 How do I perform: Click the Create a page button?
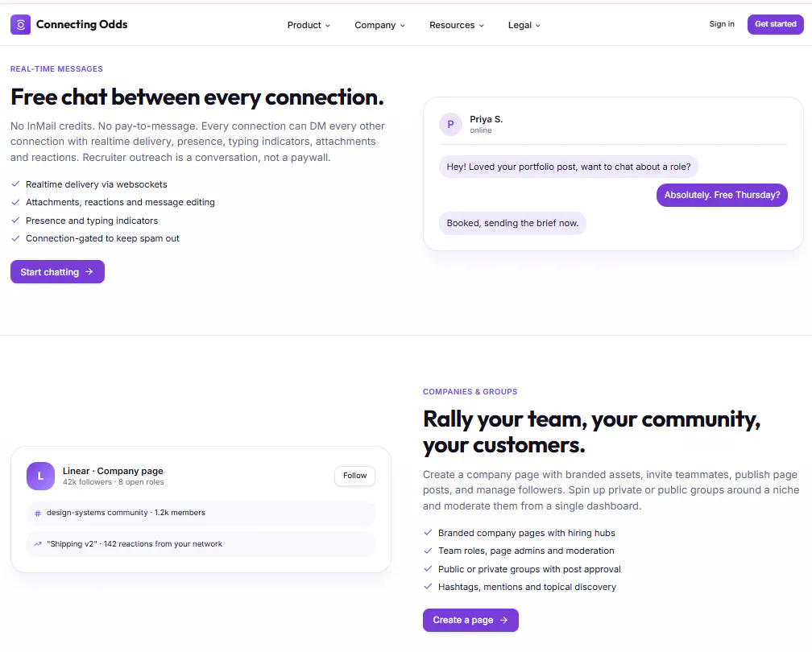tap(470, 620)
